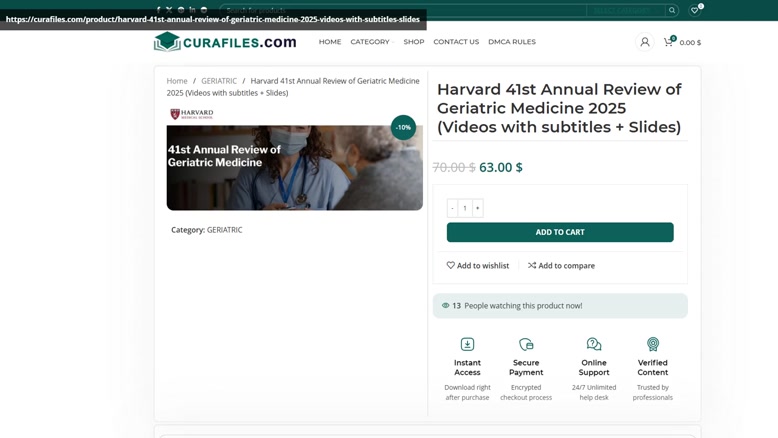Click the 'Encrypted checkout process' text
The width and height of the screenshot is (778, 438).
click(x=526, y=392)
